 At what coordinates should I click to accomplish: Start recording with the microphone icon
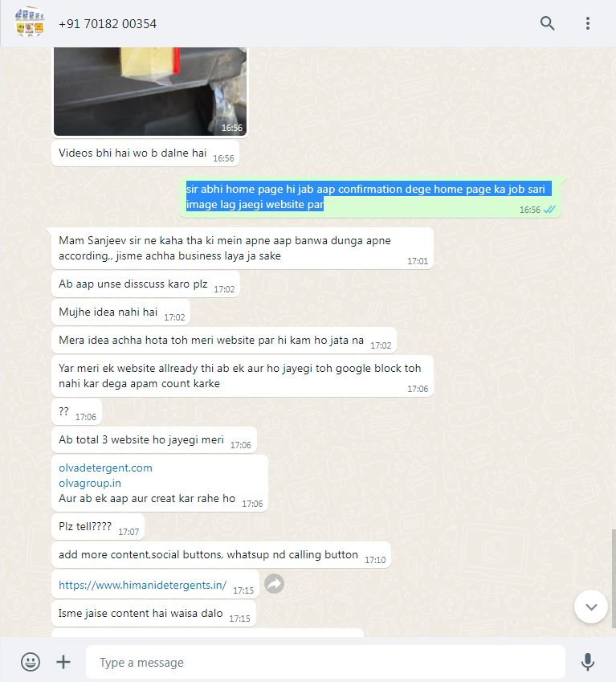(x=588, y=662)
